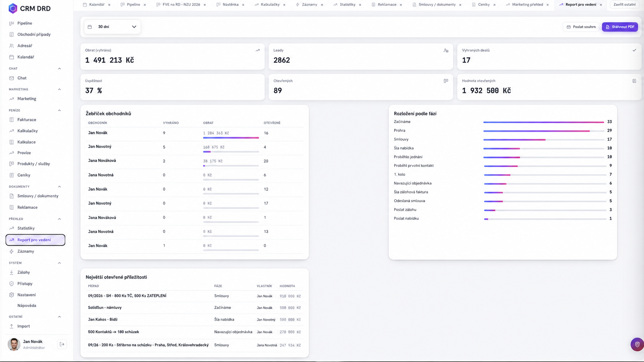Click the Poslat souhrn button
The image size is (644, 362).
581,27
